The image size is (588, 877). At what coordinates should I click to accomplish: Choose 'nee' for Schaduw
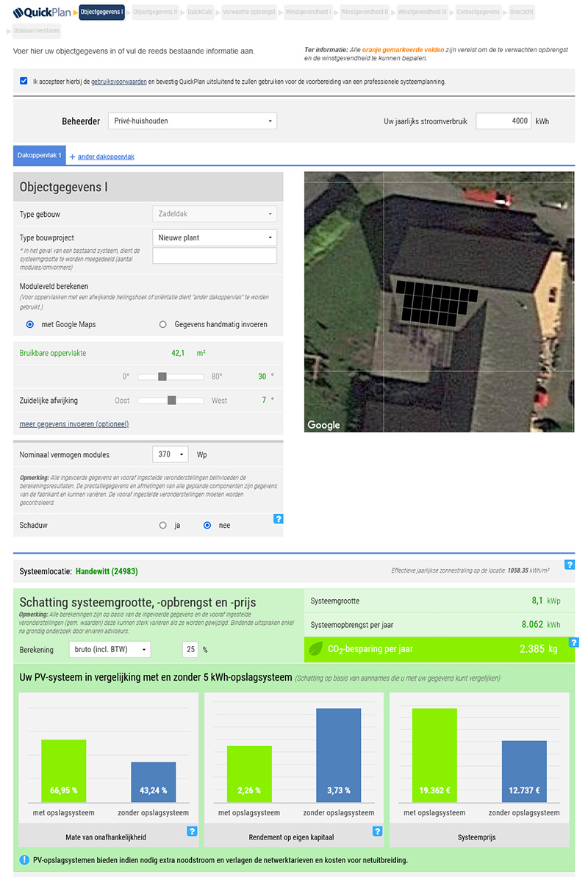207,525
